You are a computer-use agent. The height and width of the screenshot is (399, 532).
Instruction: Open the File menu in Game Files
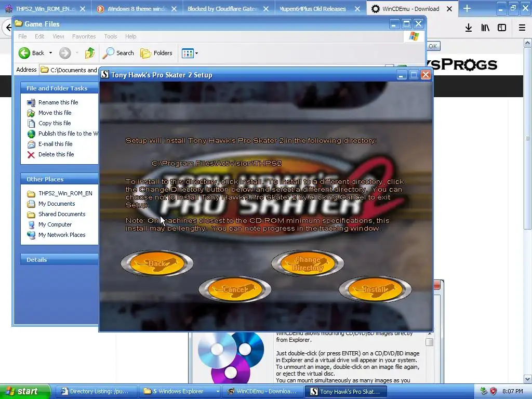pos(22,36)
